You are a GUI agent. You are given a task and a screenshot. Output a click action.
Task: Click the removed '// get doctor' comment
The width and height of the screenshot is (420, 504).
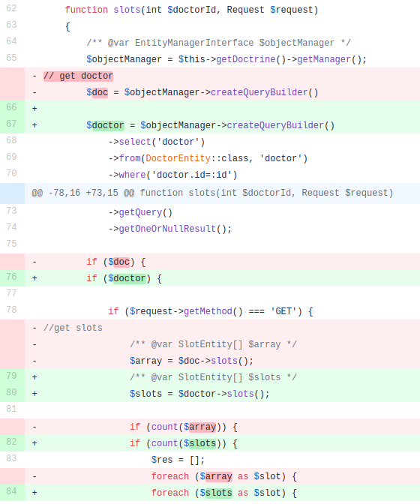(78, 76)
